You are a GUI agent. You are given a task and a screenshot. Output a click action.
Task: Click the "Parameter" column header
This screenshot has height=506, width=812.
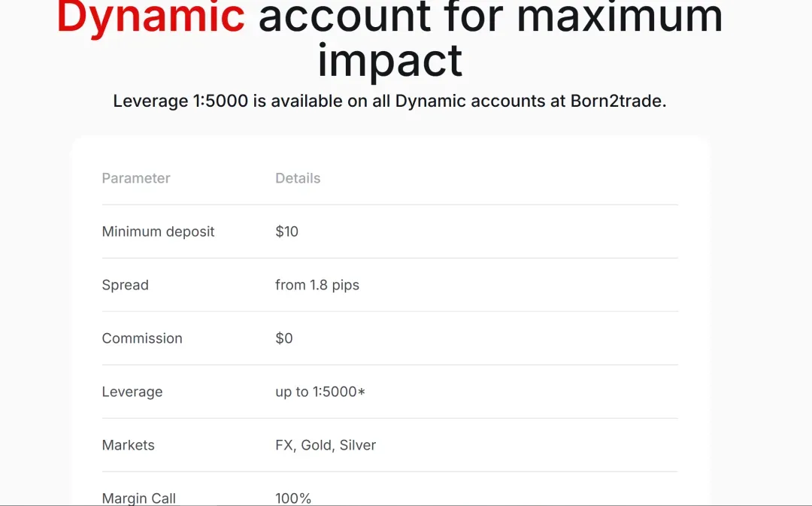136,178
